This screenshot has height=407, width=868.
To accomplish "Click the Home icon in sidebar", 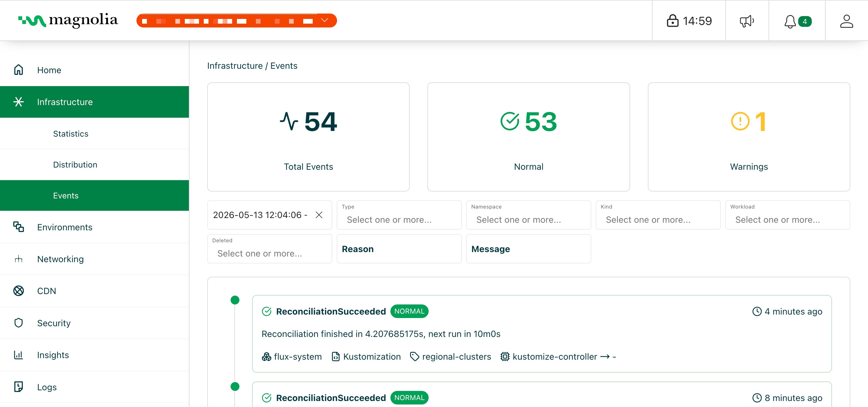I will [x=19, y=70].
